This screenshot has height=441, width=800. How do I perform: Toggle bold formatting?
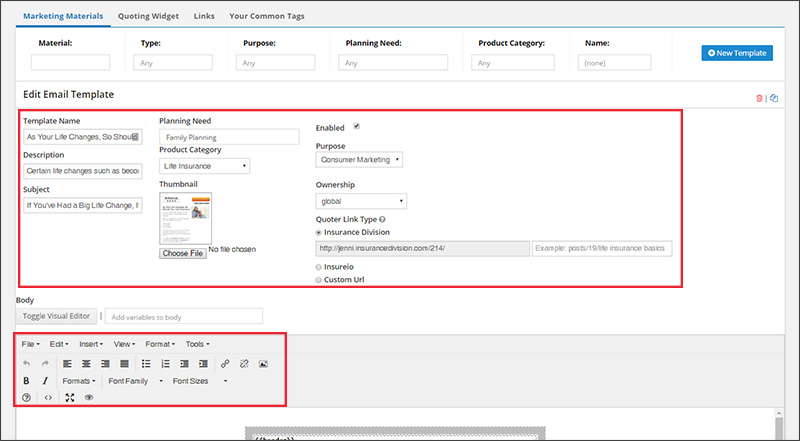point(27,381)
